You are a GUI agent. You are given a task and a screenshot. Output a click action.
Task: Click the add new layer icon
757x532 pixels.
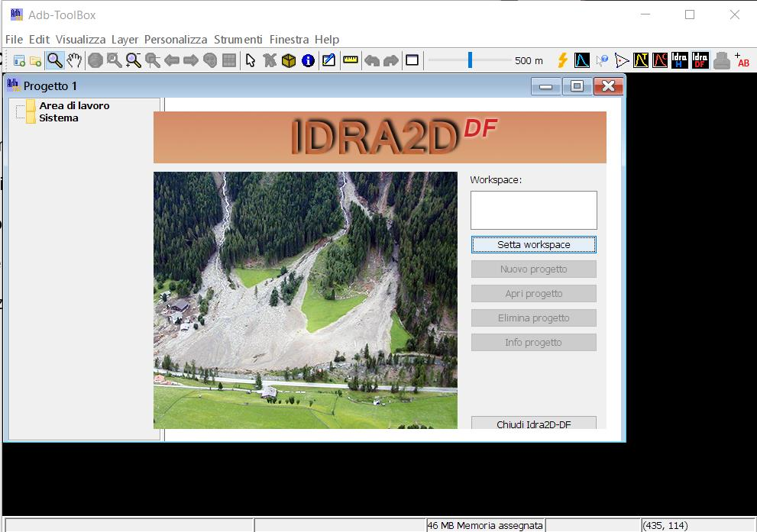coord(19,60)
